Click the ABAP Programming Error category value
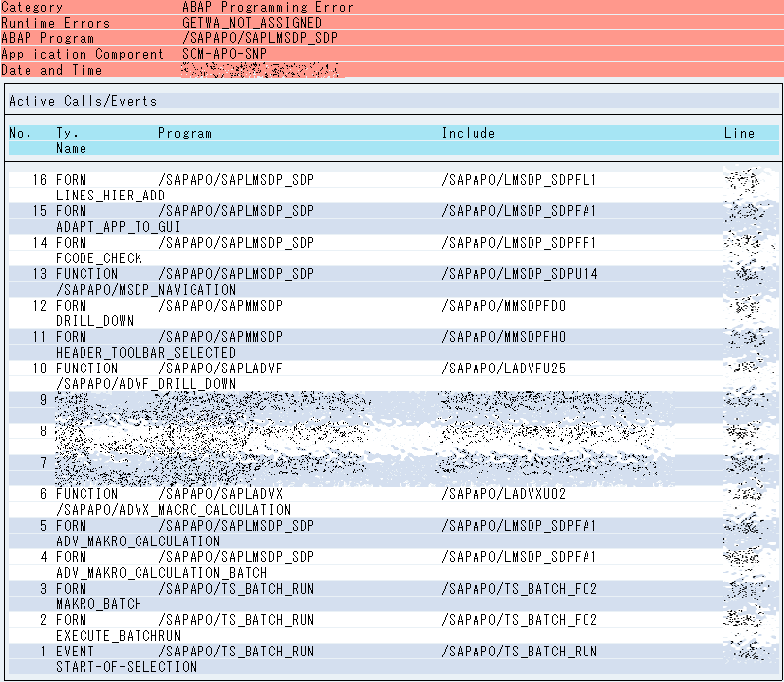 click(267, 7)
